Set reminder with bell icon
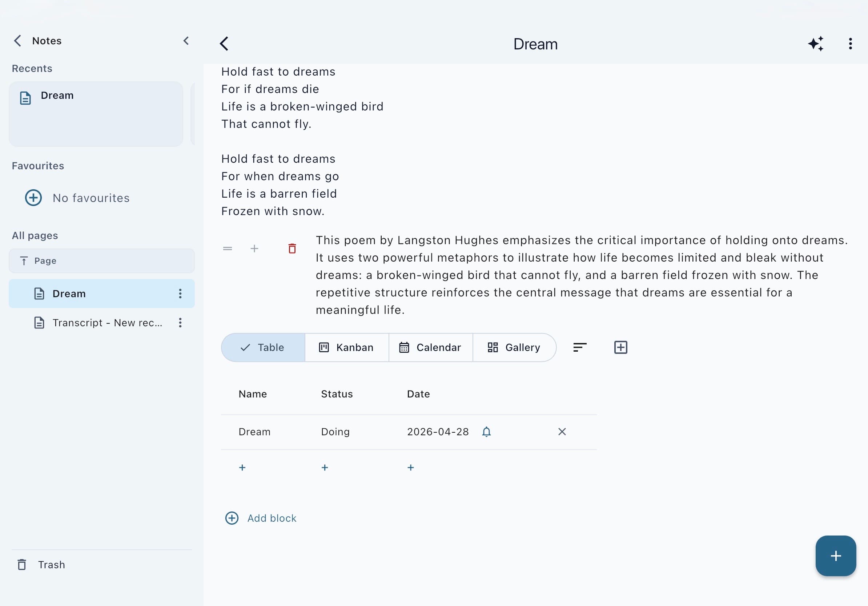The width and height of the screenshot is (868, 606). coord(487,432)
